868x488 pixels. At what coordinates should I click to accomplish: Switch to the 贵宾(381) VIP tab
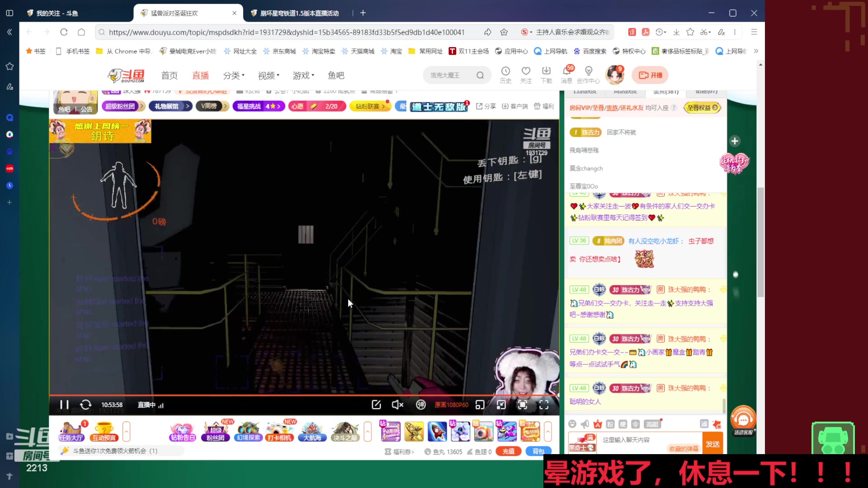point(665,91)
